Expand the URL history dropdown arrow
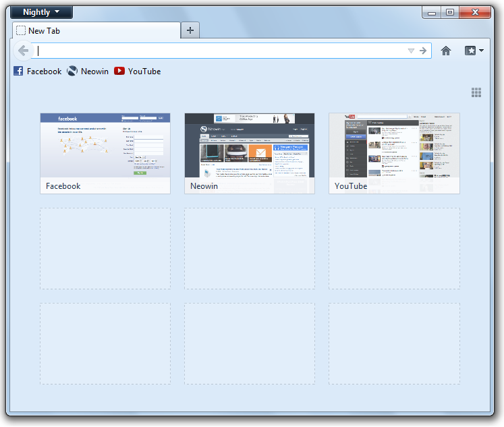 411,51
